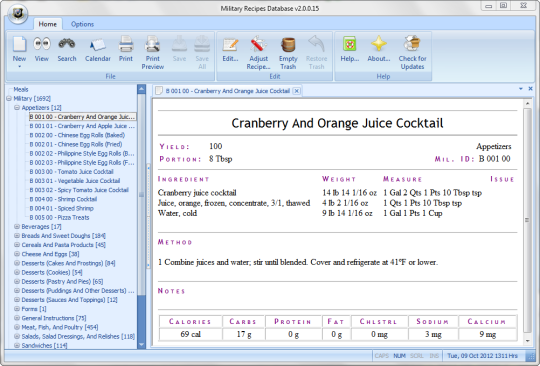
Task: Select B 003 00 Tomato Juice Cocktail
Action: (x=71, y=171)
